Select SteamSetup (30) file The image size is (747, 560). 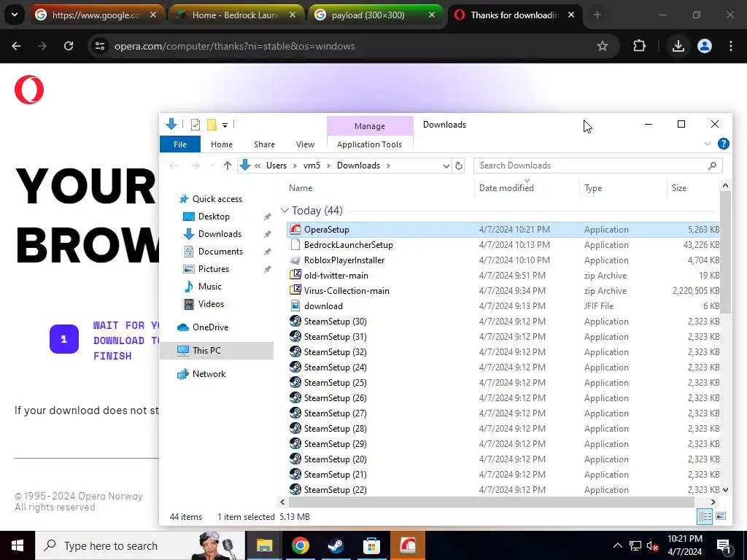click(503, 322)
